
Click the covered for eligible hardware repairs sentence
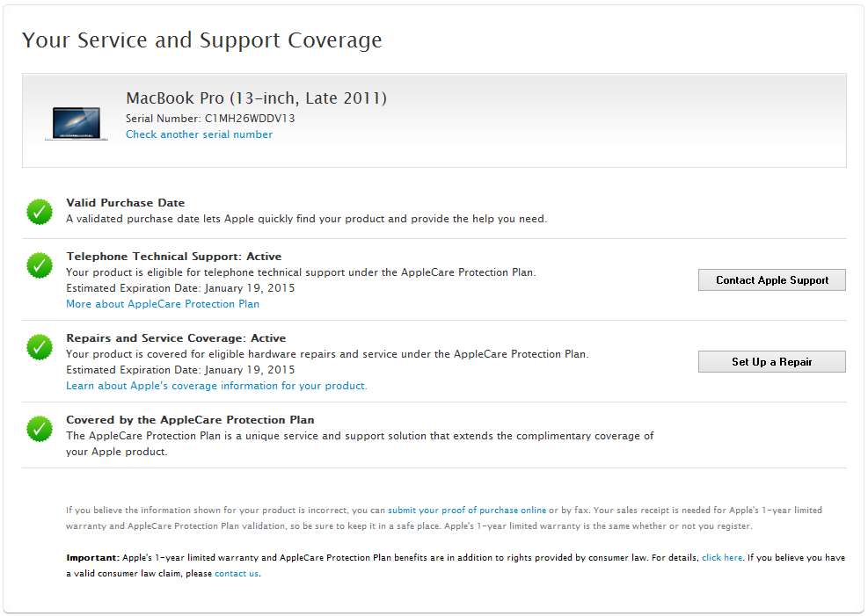(327, 354)
